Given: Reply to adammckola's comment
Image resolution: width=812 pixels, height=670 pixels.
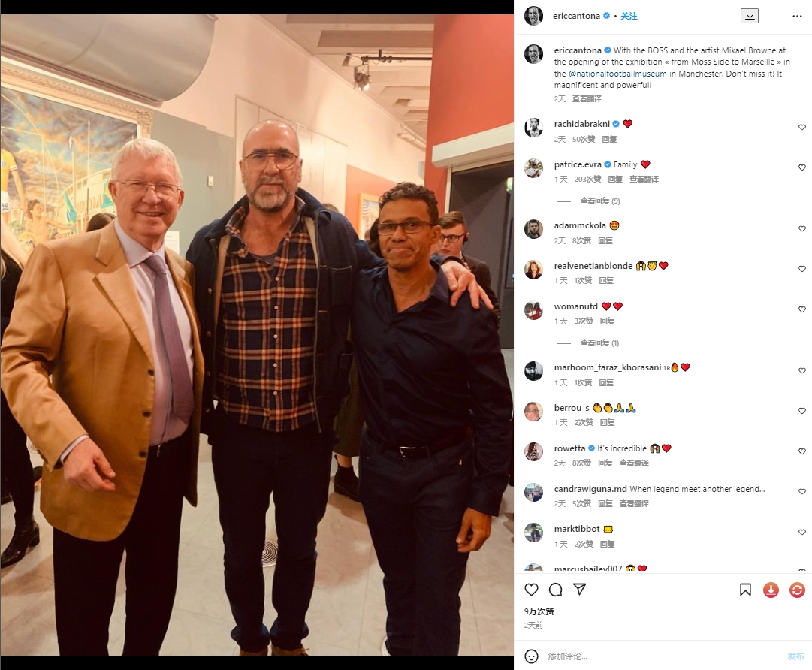Looking at the screenshot, I should tap(605, 240).
